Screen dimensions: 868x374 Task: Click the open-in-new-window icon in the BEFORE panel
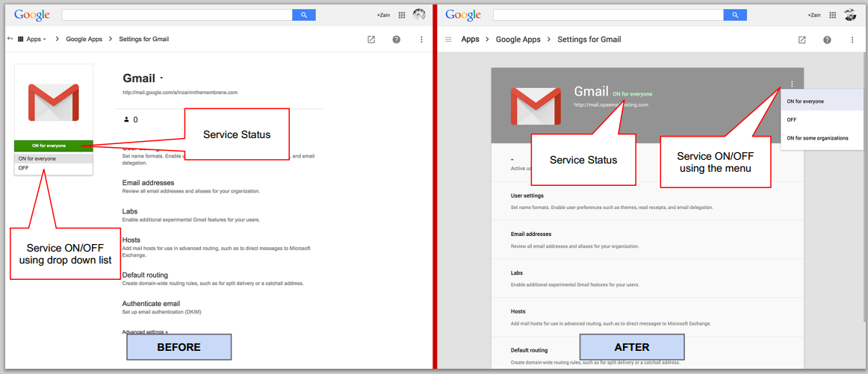[x=371, y=40]
